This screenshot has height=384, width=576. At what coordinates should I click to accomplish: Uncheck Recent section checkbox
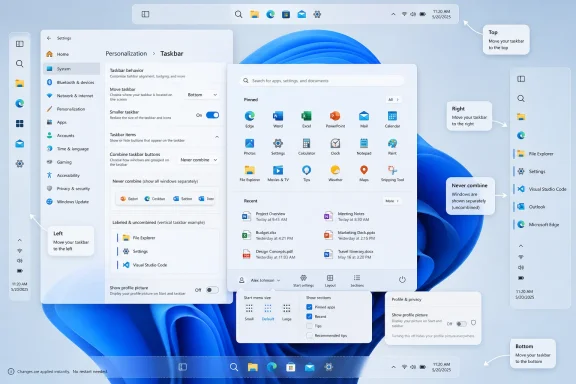(x=309, y=316)
